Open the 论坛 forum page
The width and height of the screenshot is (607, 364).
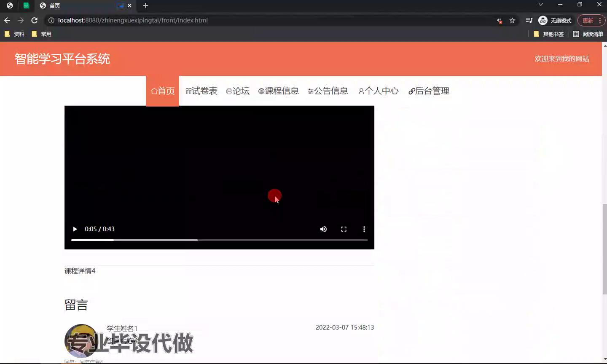(238, 91)
